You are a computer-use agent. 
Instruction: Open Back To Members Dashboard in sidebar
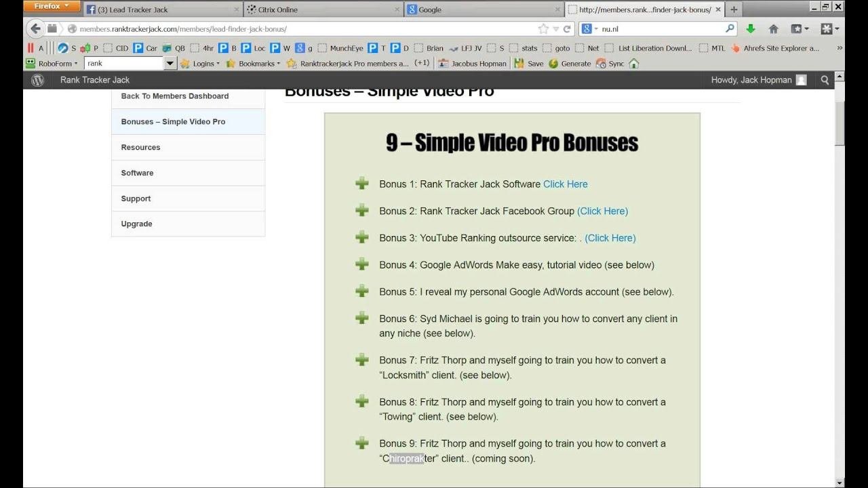(x=188, y=96)
